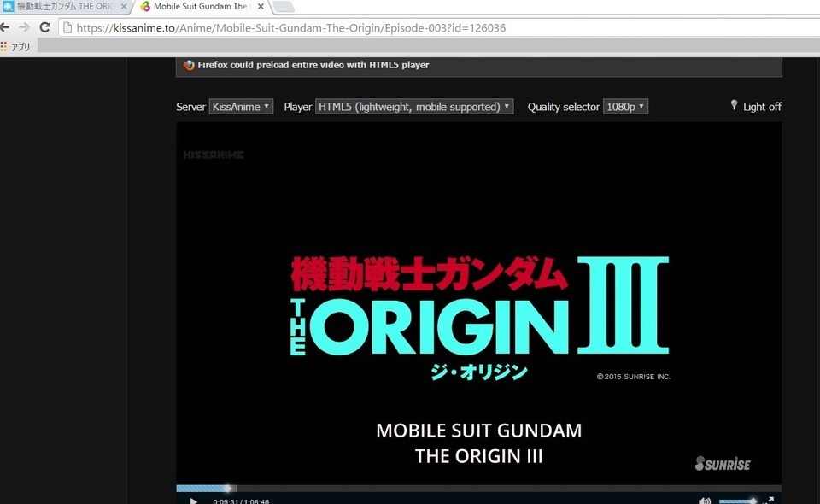The height and width of the screenshot is (504, 820).
Task: Select the Mobile Suit Gundam The Origin tab
Action: (202, 7)
